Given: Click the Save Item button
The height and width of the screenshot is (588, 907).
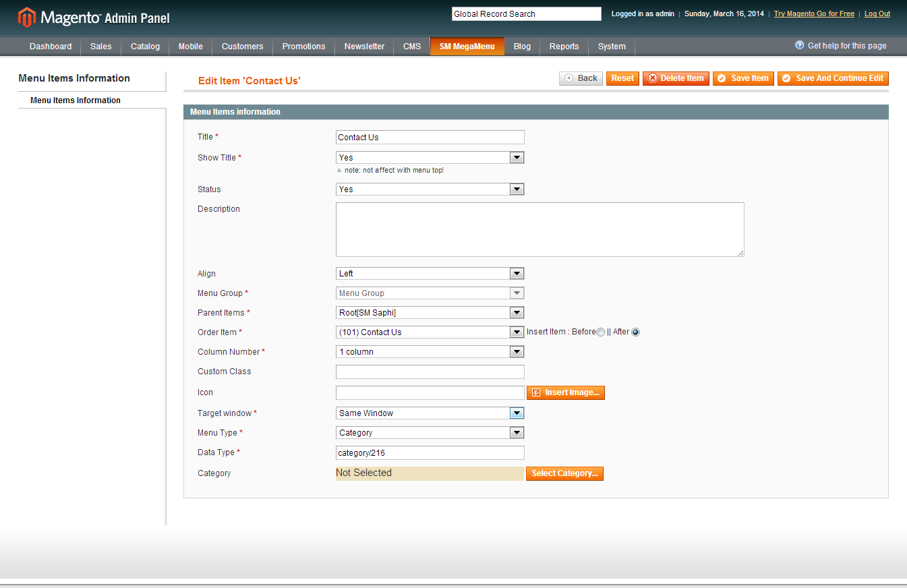Looking at the screenshot, I should coord(743,78).
